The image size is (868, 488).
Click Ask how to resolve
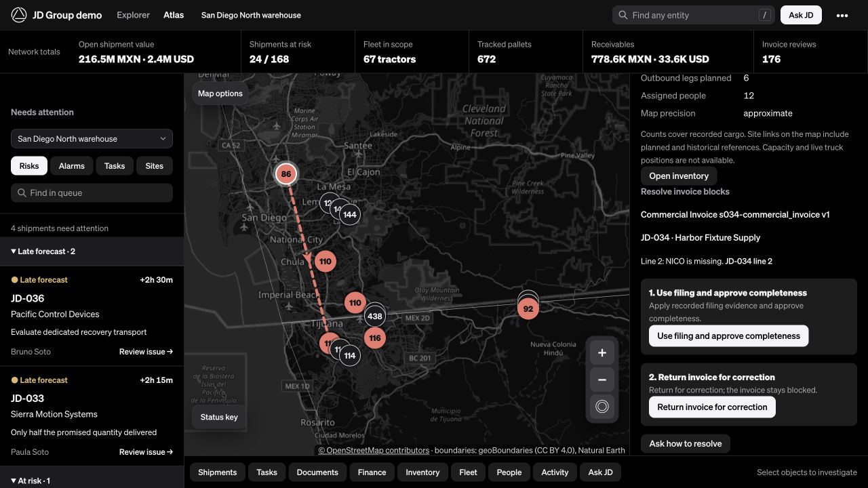686,444
